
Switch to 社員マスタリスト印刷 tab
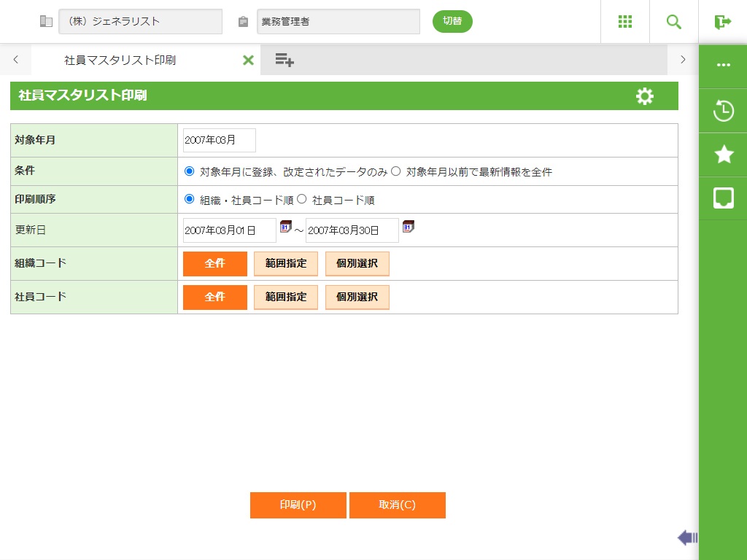(x=120, y=60)
